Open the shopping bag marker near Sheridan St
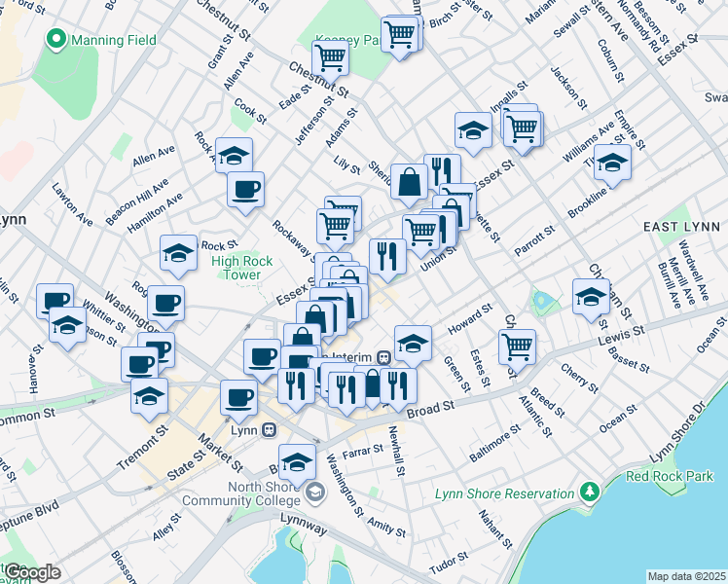This screenshot has width=728, height=584. [410, 181]
